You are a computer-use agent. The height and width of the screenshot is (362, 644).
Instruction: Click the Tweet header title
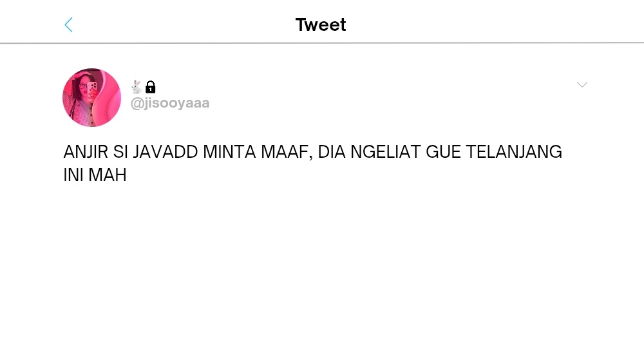pyautogui.click(x=321, y=24)
